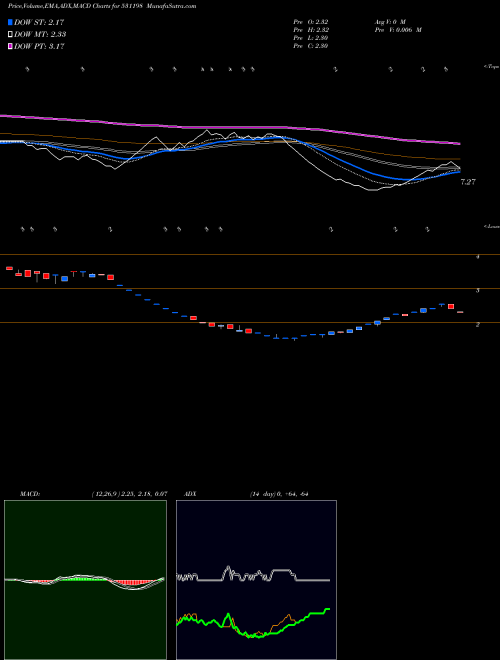Screen dimensions: 500x660
Task: Click the first red candlestick at the far left
Action: pyautogui.click(x=9, y=268)
